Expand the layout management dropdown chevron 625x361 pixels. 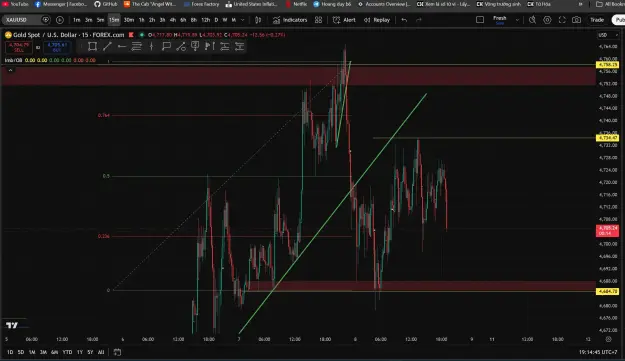coord(517,20)
